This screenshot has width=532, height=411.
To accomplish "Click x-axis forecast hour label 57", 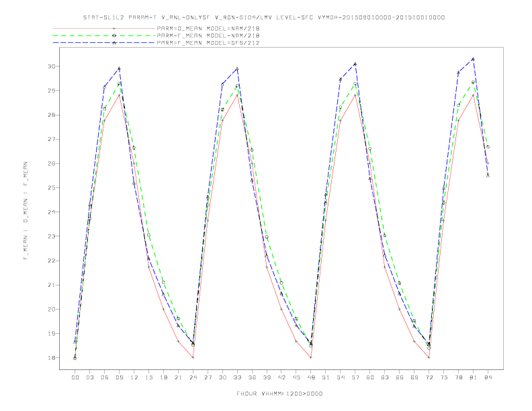I will (355, 377).
